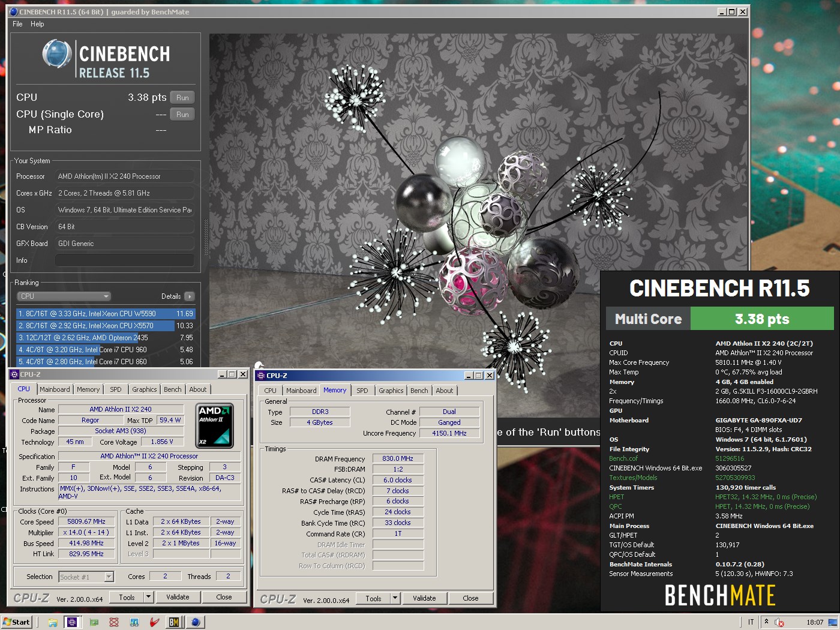
Task: Click Validate in CPU-Z Memory window
Action: tap(424, 598)
